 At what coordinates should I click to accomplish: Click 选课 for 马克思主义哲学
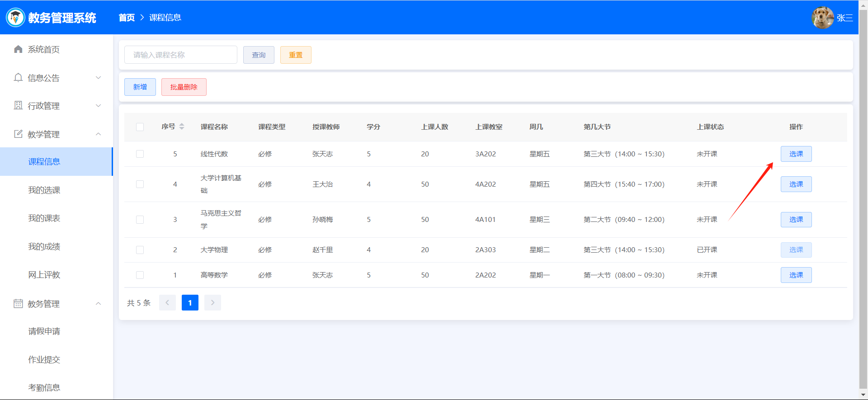(x=796, y=219)
